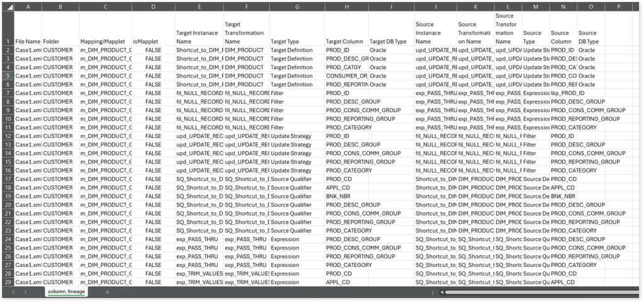Click the 'Source Column' header cell
Screen dimensions: 644x303
563,28
